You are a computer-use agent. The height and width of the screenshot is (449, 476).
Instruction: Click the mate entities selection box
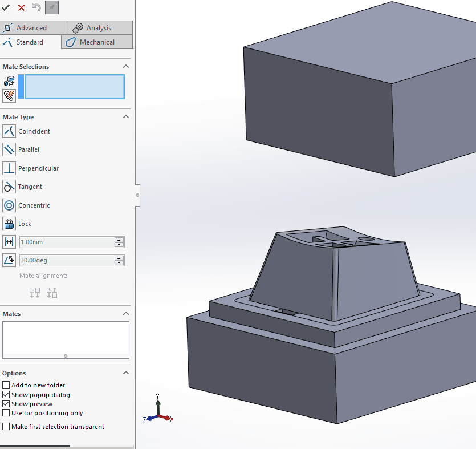[x=74, y=87]
